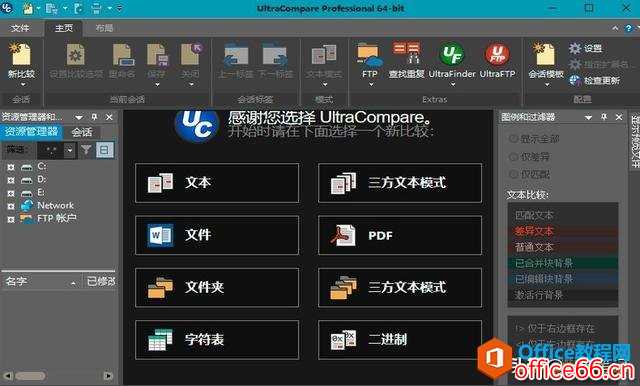Click the UC application logo in title bar
The image size is (640, 386).
[x=6, y=8]
